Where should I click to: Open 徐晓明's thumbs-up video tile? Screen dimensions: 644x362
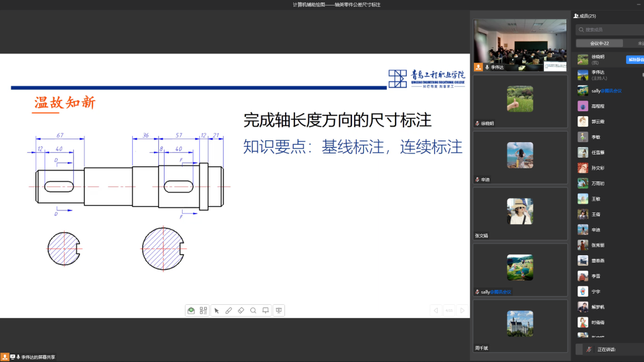click(x=520, y=101)
